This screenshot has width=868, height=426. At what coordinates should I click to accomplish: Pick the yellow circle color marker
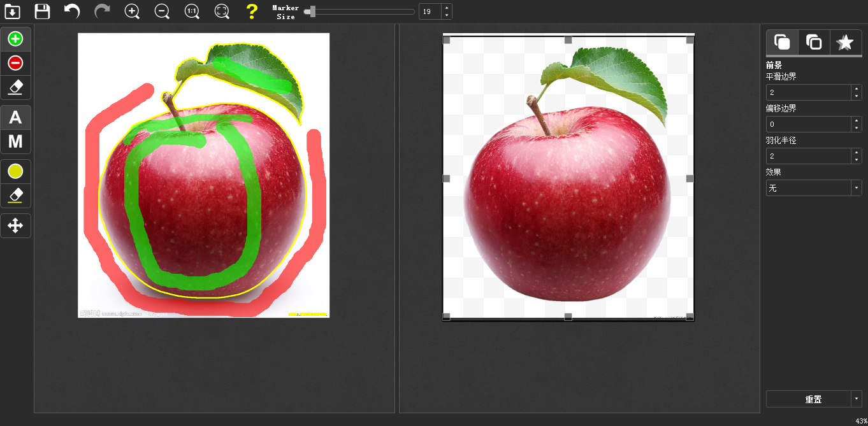pyautogui.click(x=15, y=171)
